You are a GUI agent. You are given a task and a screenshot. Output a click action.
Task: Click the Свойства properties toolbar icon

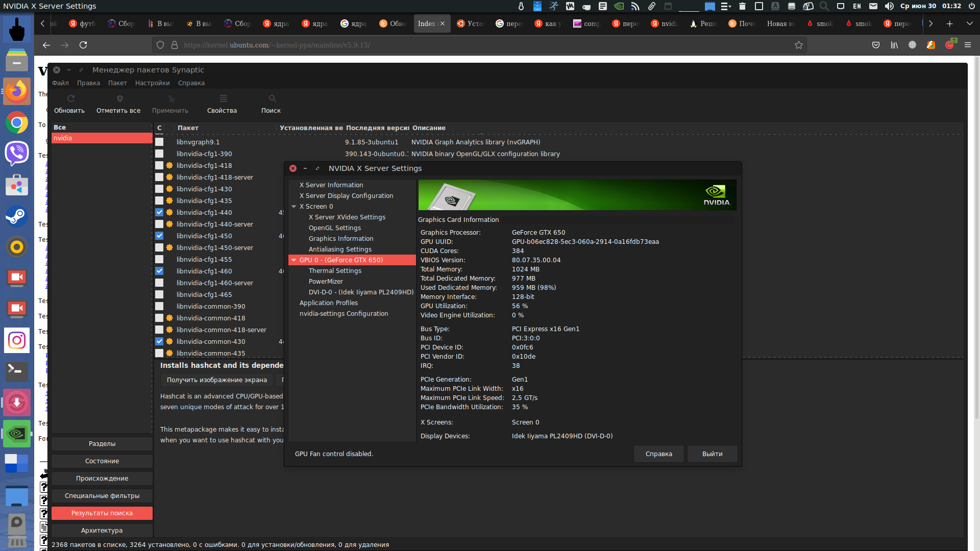click(223, 98)
